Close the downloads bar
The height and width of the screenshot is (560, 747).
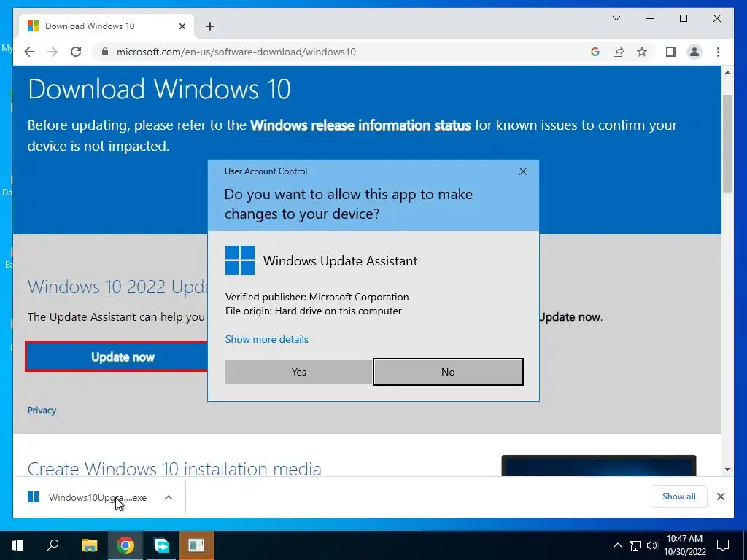(x=720, y=497)
